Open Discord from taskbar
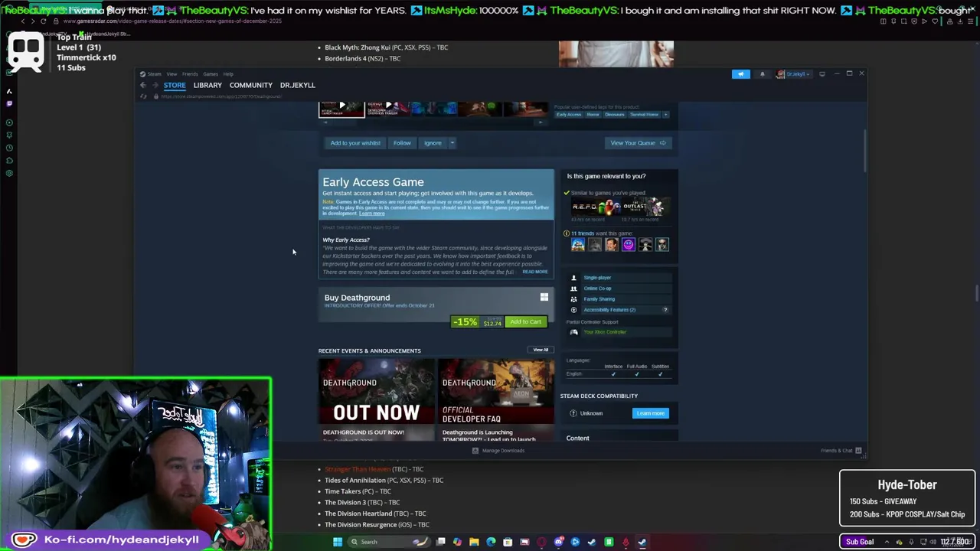 coord(558,542)
